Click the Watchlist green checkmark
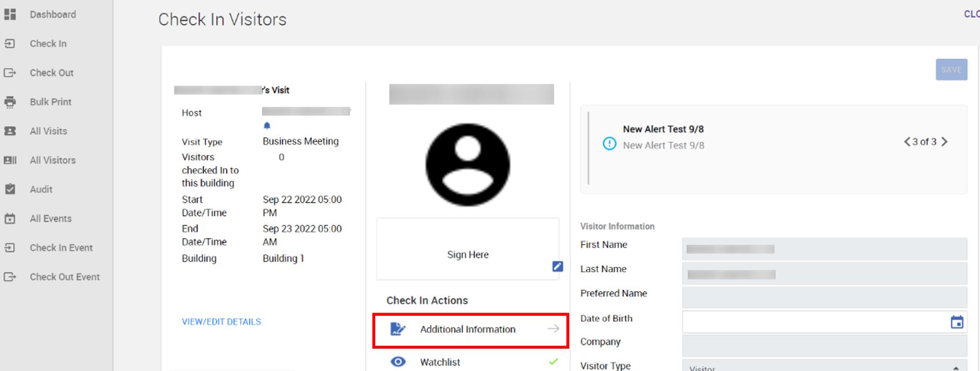This screenshot has height=371, width=980. coord(554,362)
